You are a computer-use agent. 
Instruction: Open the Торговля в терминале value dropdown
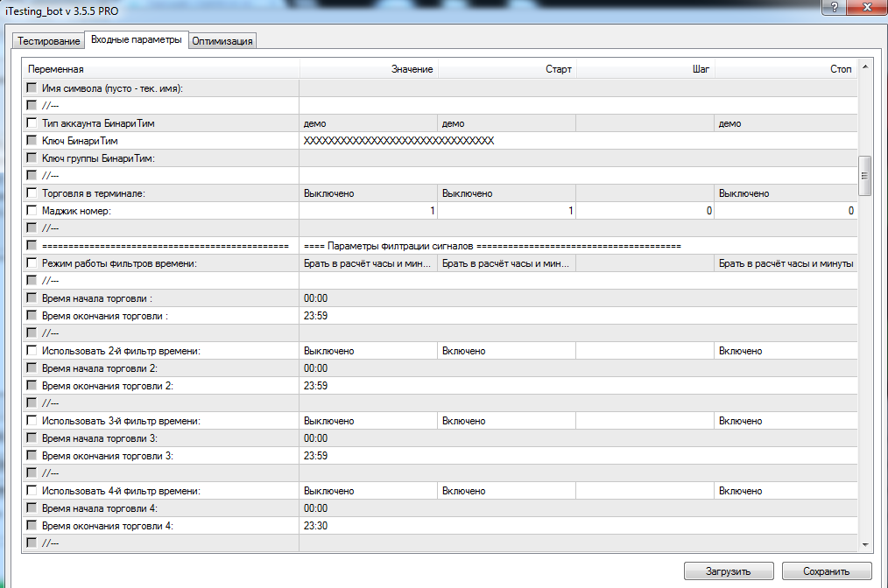pyautogui.click(x=368, y=193)
